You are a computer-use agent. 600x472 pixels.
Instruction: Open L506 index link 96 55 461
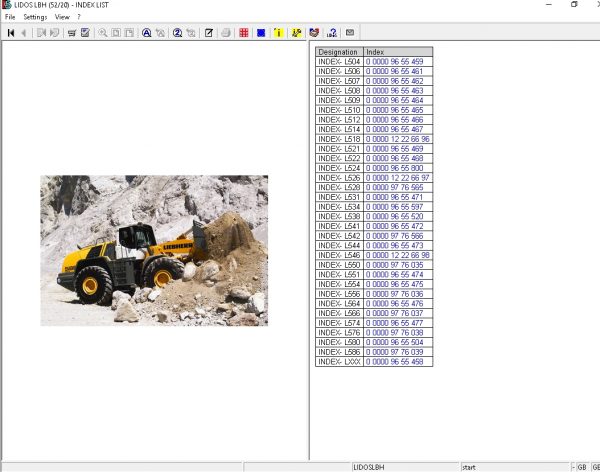[394, 71]
